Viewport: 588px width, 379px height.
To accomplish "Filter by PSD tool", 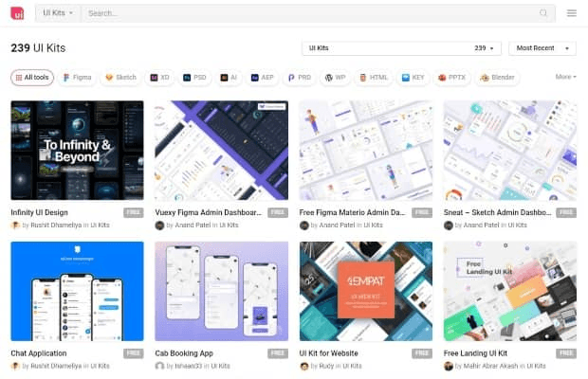I will point(194,78).
